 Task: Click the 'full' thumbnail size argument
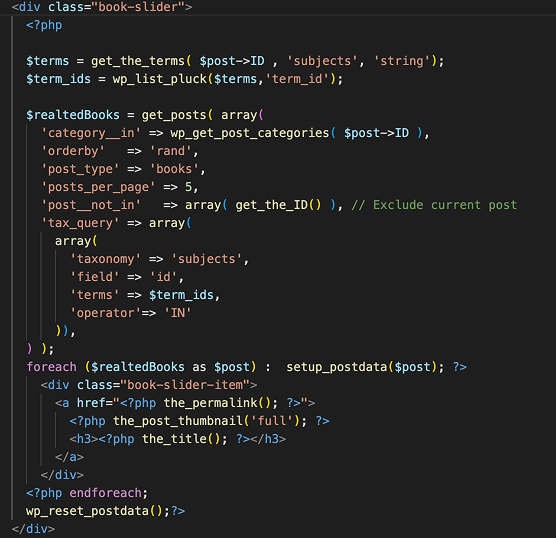pyautogui.click(x=272, y=421)
